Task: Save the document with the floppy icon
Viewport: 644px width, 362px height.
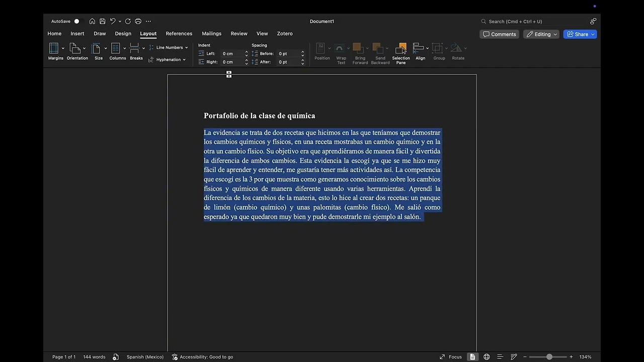Action: point(103,21)
